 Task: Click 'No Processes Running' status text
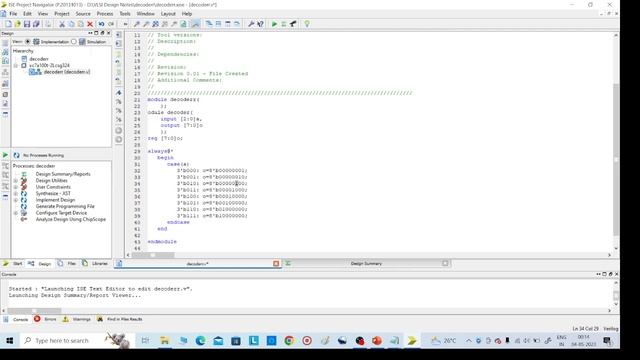[43, 156]
